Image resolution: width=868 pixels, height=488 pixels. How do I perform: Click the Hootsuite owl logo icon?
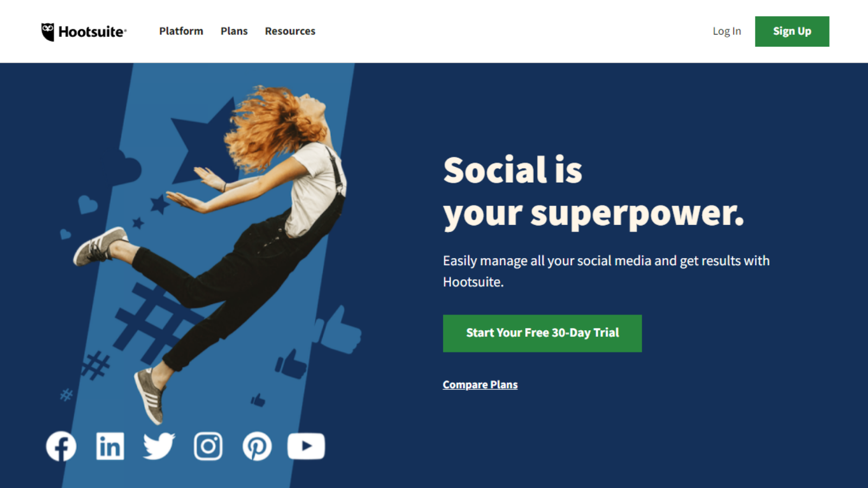[48, 32]
